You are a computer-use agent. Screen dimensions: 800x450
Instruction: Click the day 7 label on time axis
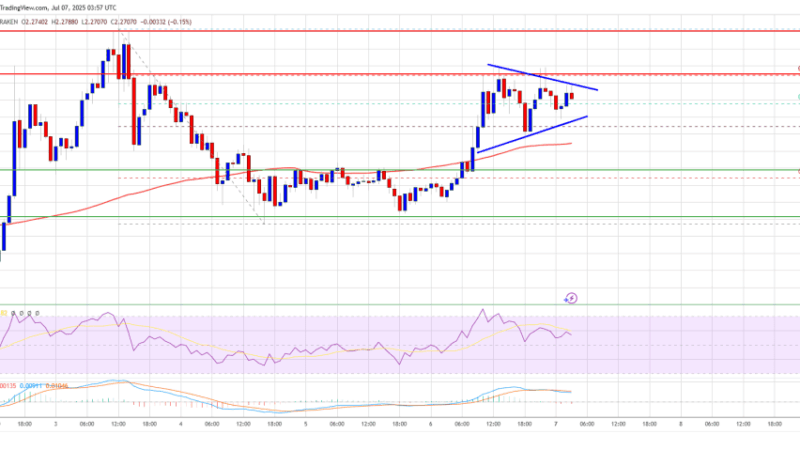point(556,424)
